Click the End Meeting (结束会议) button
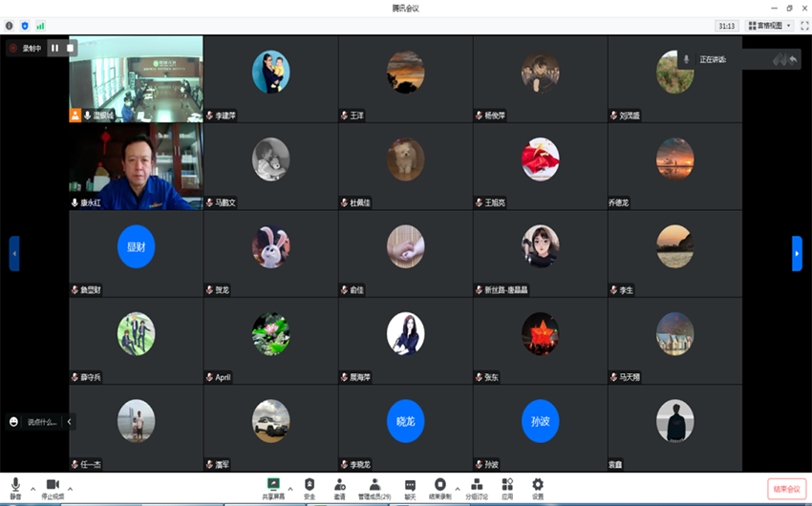 point(786,489)
